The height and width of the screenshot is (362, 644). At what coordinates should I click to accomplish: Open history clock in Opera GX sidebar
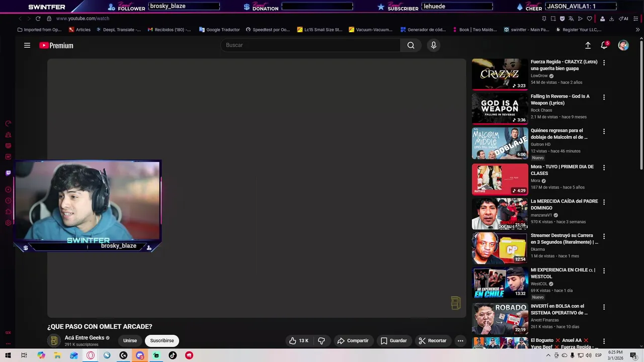(8, 201)
